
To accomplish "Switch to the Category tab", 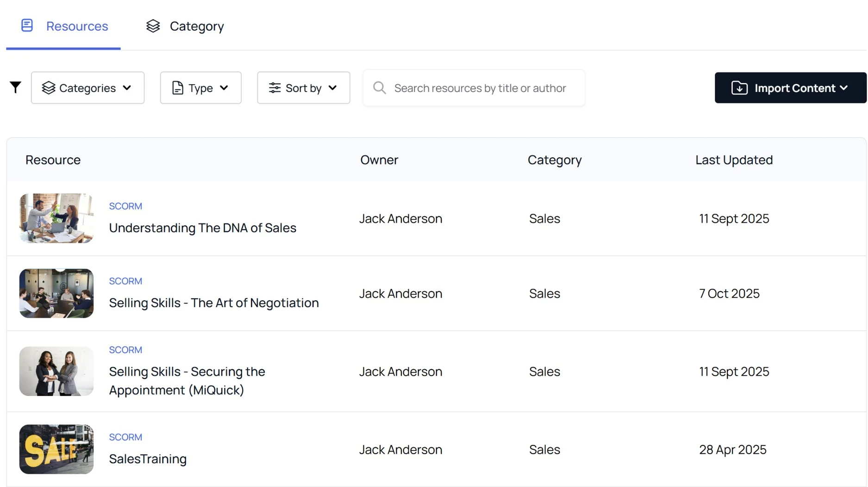I will pyautogui.click(x=196, y=26).
